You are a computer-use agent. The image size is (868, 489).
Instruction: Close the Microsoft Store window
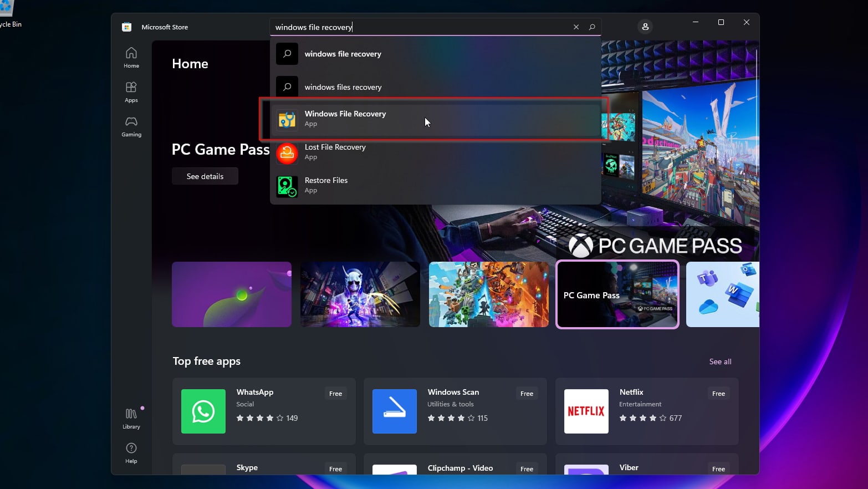747,22
